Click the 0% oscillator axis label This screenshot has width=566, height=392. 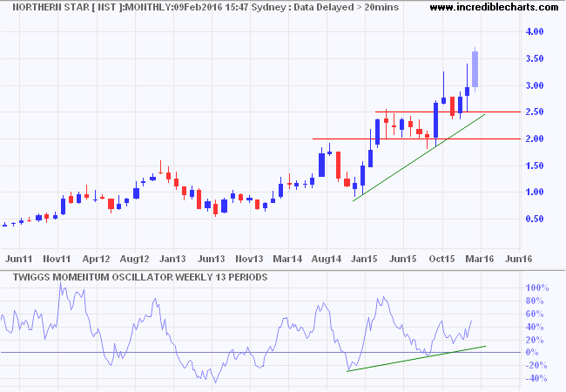pyautogui.click(x=532, y=353)
